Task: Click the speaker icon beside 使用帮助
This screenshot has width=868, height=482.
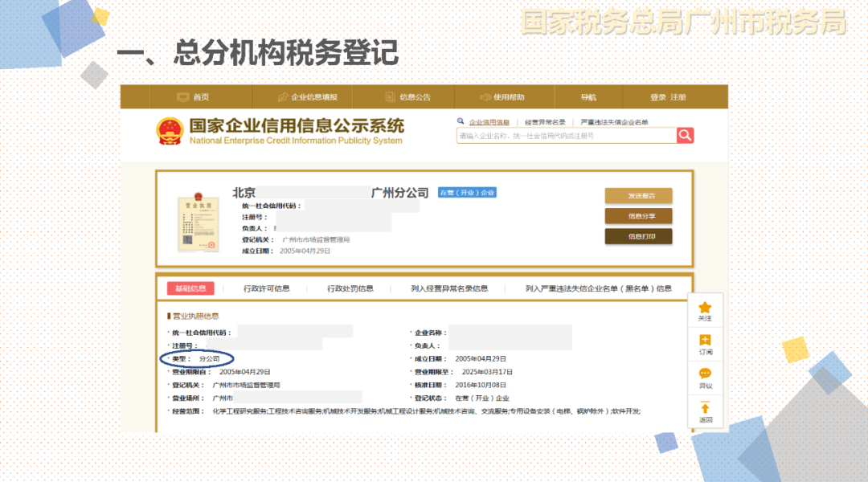Action: (485, 97)
